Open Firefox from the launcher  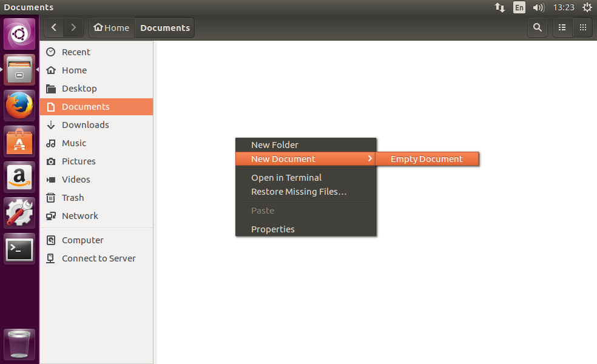click(x=19, y=106)
